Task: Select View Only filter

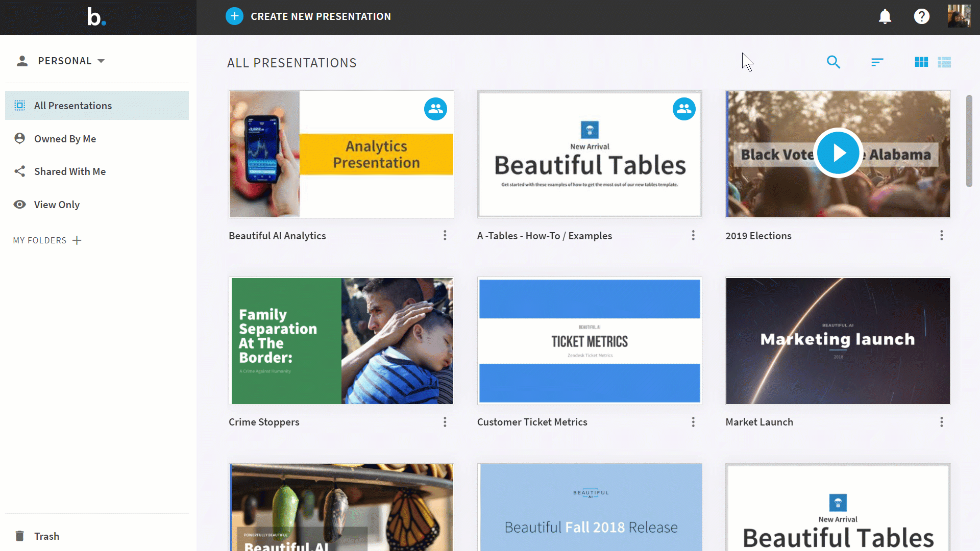Action: [57, 205]
